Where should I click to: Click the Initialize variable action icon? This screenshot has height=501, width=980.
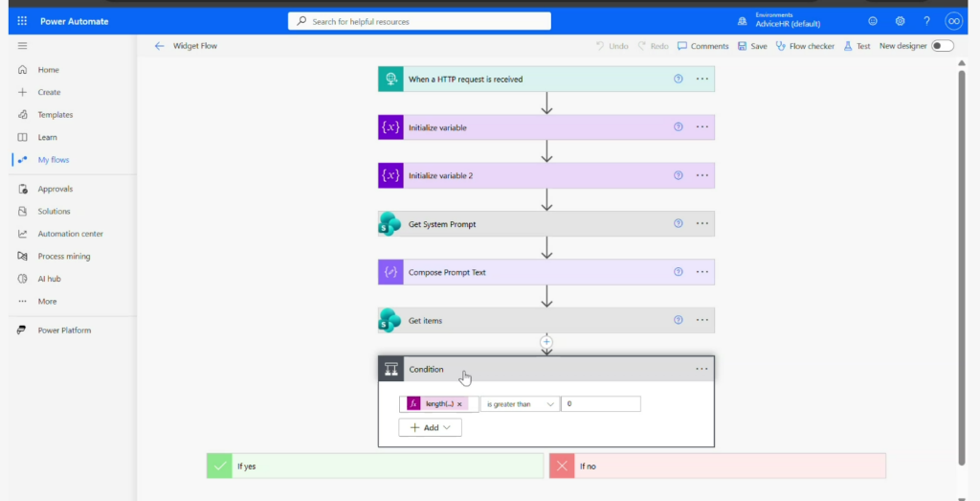[390, 127]
